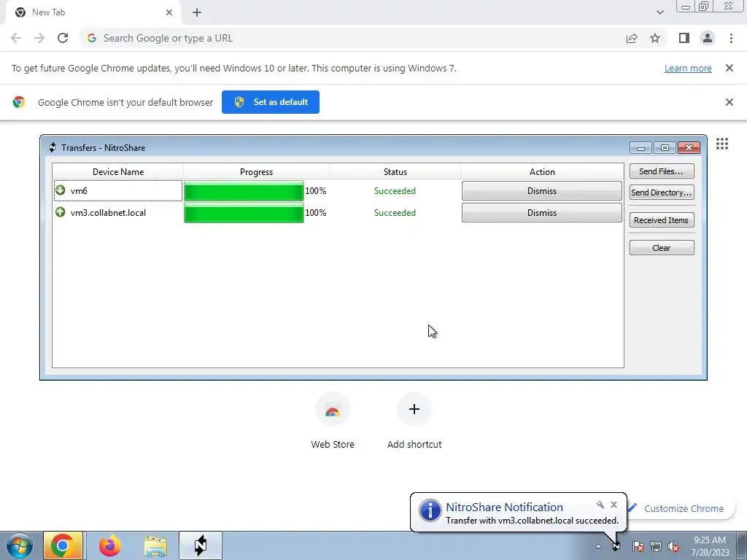Viewport: 747px width, 560px height.
Task: Open the Chrome profile avatar icon
Action: 708,38
